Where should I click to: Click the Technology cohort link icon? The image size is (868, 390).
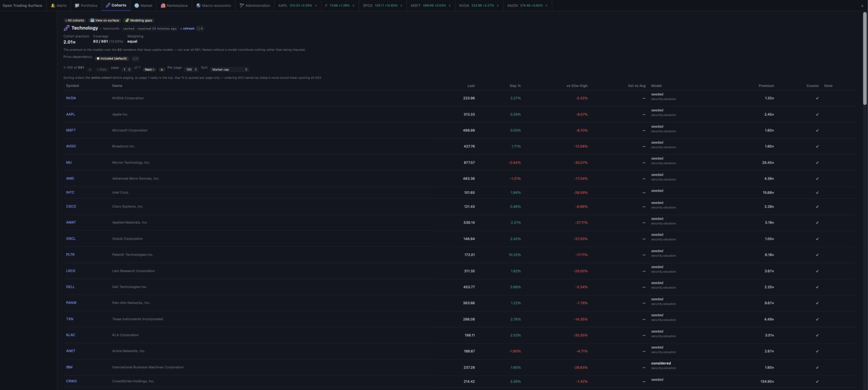click(67, 28)
